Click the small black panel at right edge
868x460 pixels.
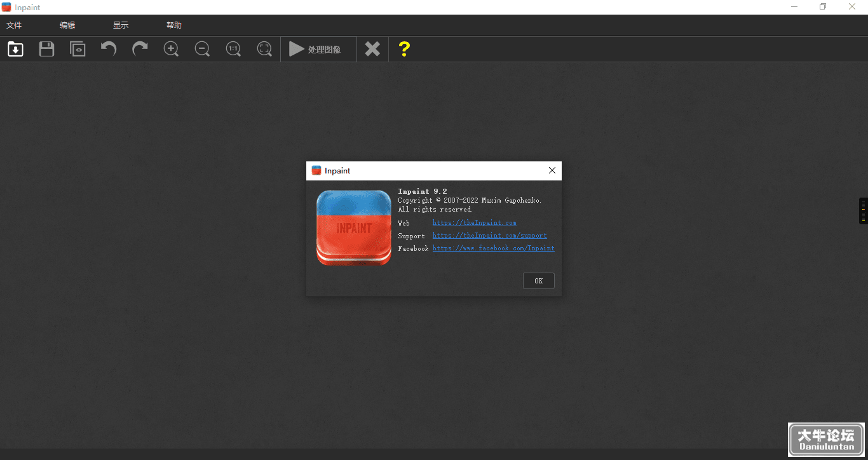pyautogui.click(x=864, y=211)
